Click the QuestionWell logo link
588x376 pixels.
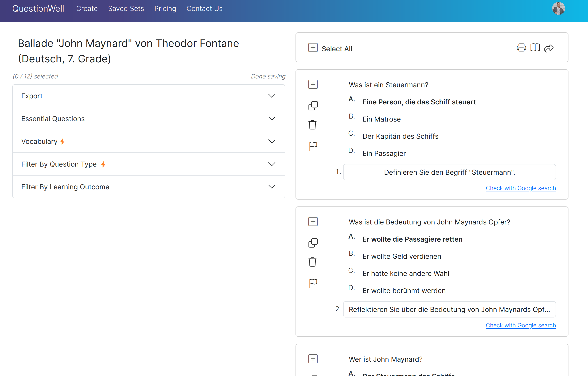[x=38, y=9]
